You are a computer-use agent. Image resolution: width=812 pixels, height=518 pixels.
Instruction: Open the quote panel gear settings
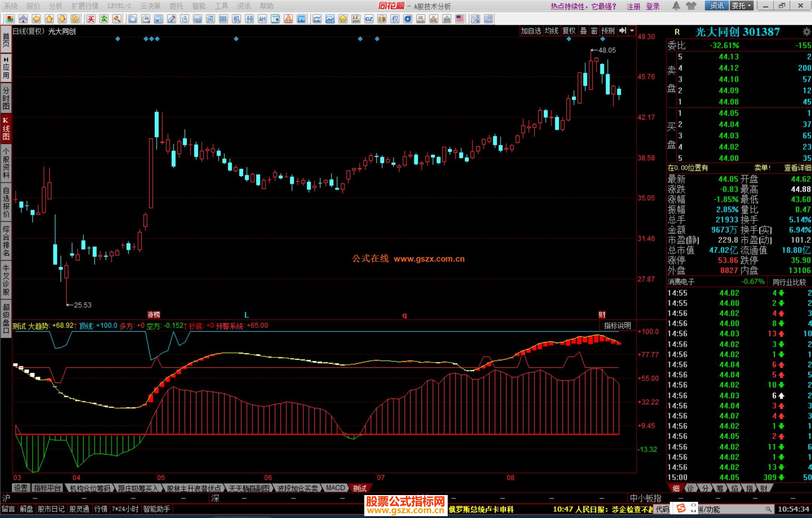pos(806,32)
